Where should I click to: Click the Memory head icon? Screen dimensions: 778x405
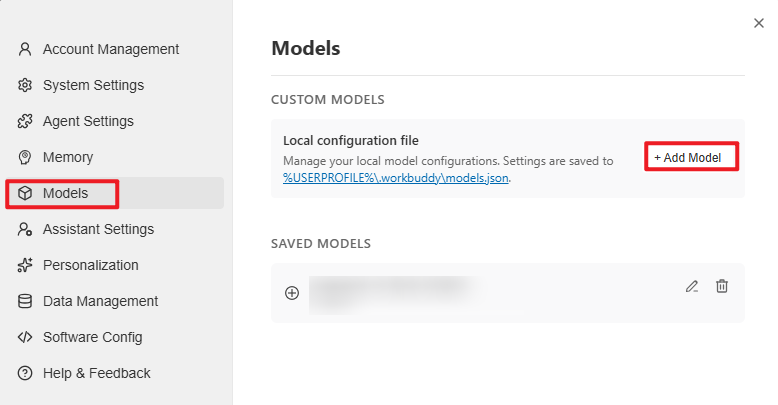coord(25,157)
